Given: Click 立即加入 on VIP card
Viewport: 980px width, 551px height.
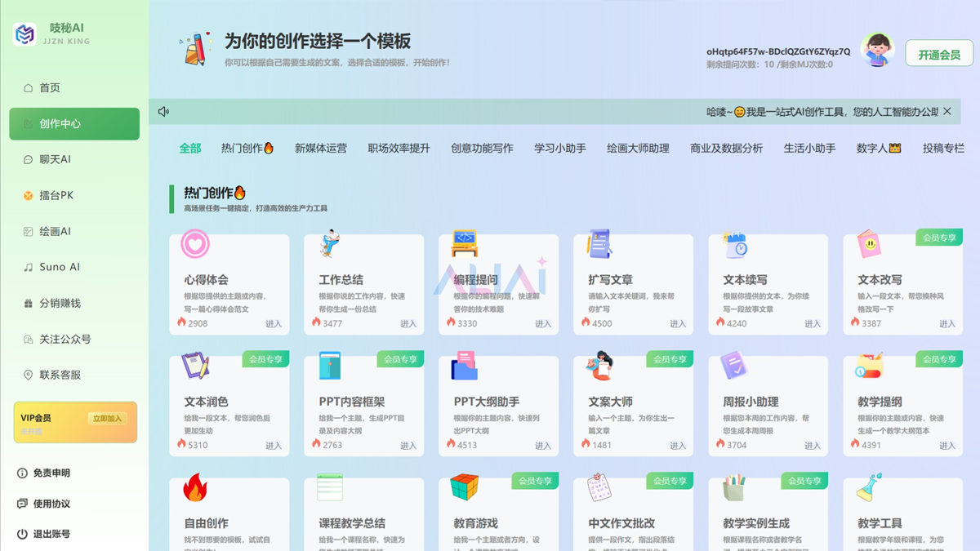Looking at the screenshot, I should click(107, 419).
